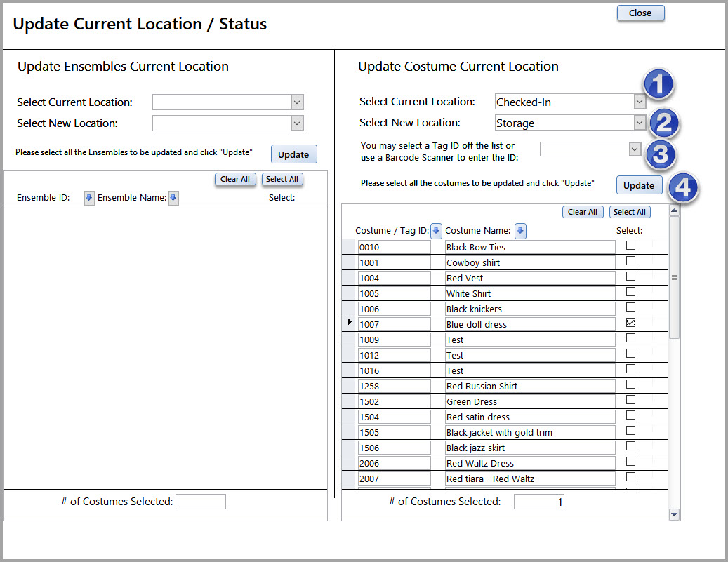Check the Red satin dress checkbox
Image resolution: width=728 pixels, height=562 pixels.
[630, 415]
